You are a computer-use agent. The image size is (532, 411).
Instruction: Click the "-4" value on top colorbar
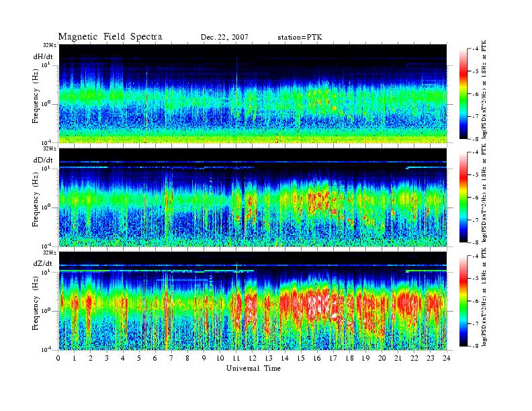click(476, 49)
